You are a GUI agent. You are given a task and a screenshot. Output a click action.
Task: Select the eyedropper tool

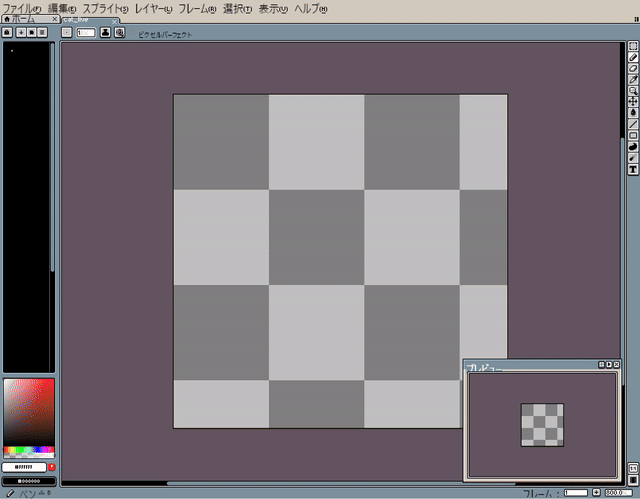click(633, 79)
